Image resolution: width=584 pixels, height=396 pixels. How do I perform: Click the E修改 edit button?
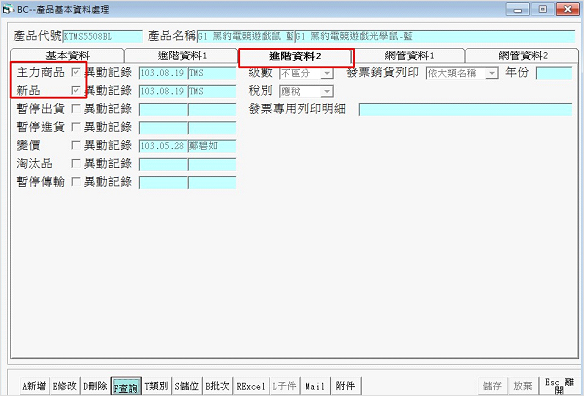tap(64, 386)
